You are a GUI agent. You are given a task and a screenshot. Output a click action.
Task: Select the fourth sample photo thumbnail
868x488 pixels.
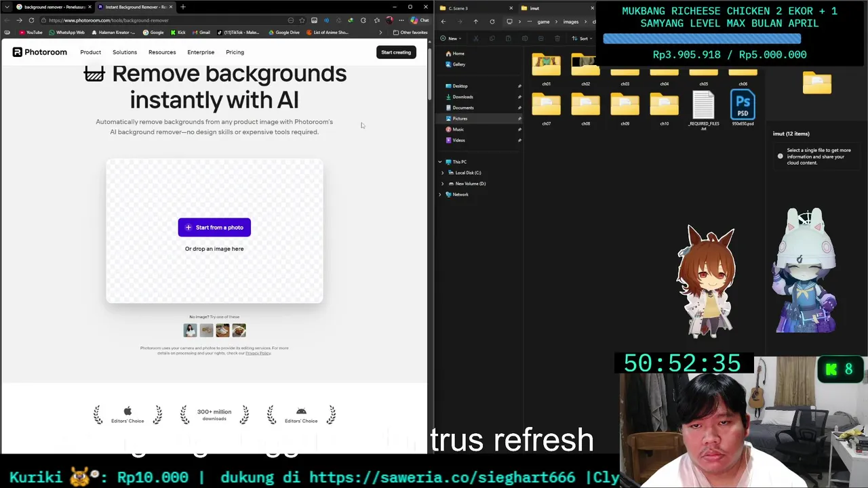click(x=239, y=330)
